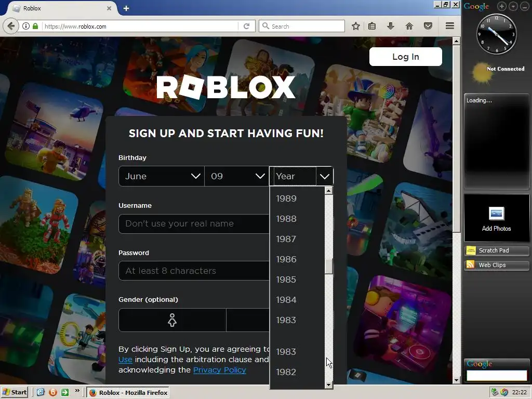Click the year list scroll-up arrow

pyautogui.click(x=328, y=191)
